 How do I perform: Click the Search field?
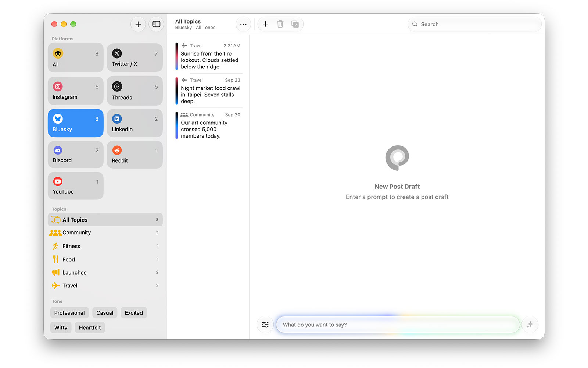tap(474, 24)
